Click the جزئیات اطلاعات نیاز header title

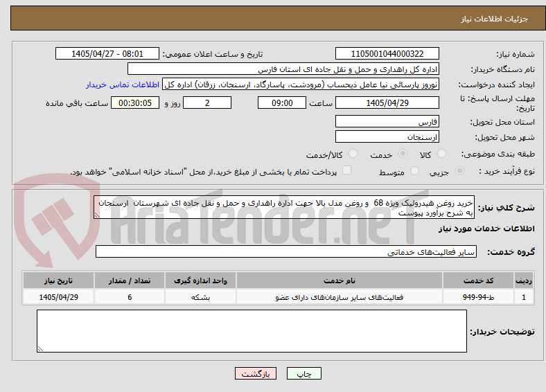click(495, 19)
